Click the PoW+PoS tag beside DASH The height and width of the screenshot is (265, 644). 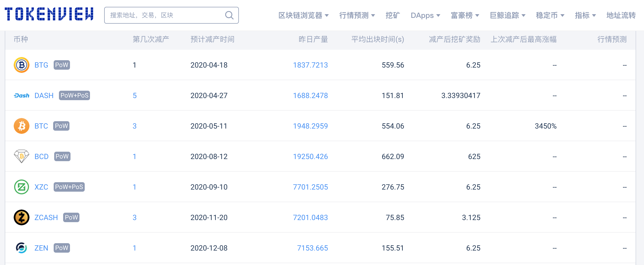(74, 95)
